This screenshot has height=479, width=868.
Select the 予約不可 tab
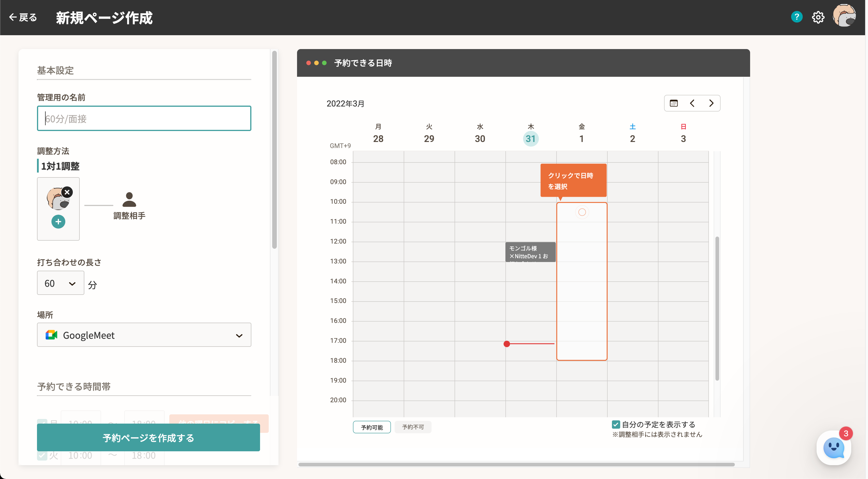413,427
